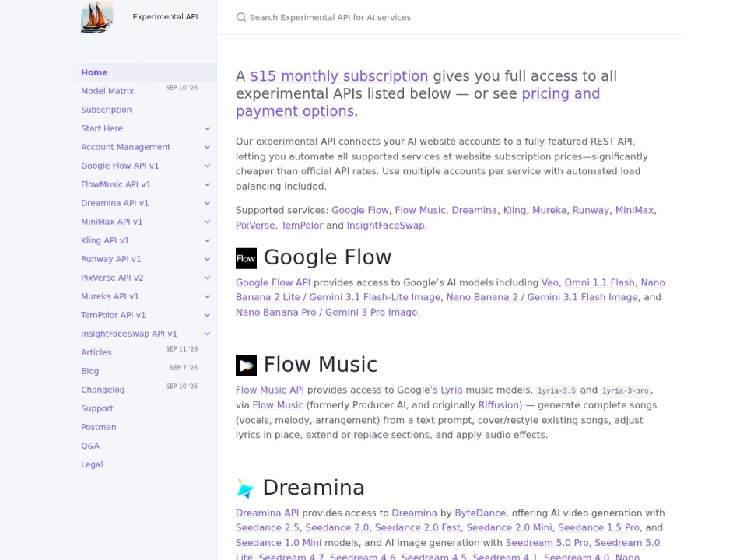Open Google Flow supported services link
Image resolution: width=747 pixels, height=560 pixels.
(x=360, y=211)
